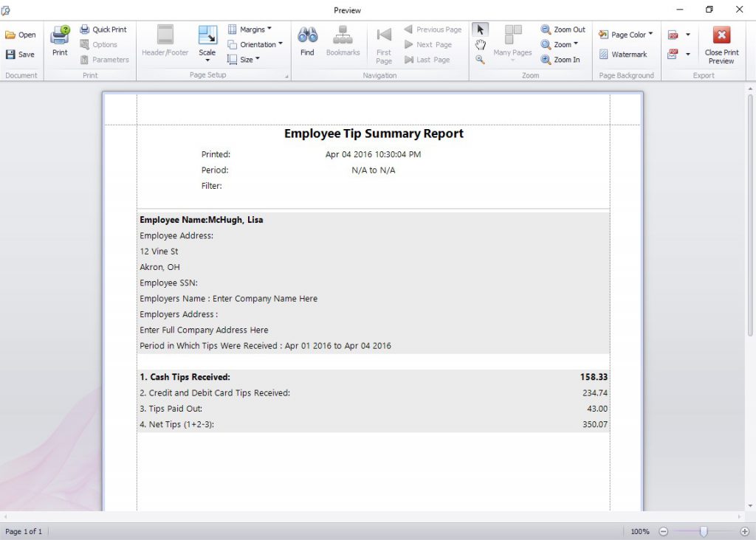
Task: Select the Mouse pointer tool
Action: click(x=480, y=29)
